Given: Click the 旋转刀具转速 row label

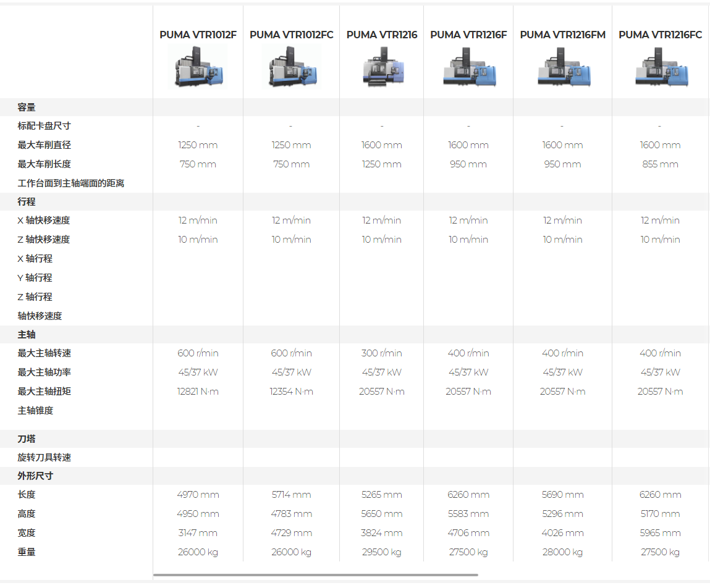Looking at the screenshot, I should click(44, 457).
